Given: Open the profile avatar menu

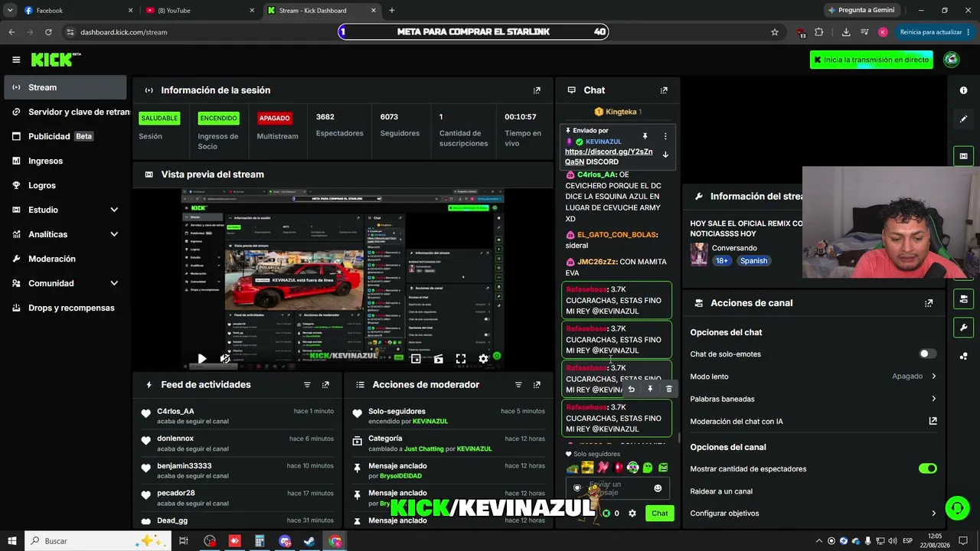Looking at the screenshot, I should [952, 60].
